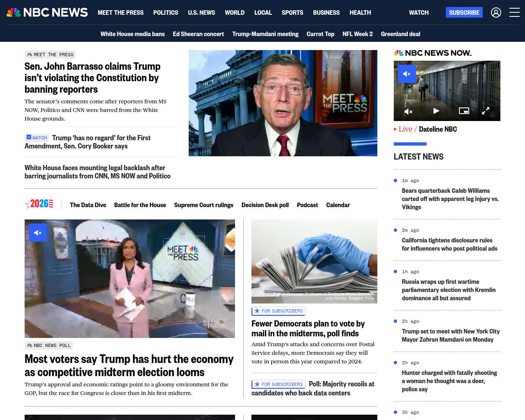Viewport: 525px width, 420px height.
Task: Go to NBC News logo homepage
Action: coord(47,12)
